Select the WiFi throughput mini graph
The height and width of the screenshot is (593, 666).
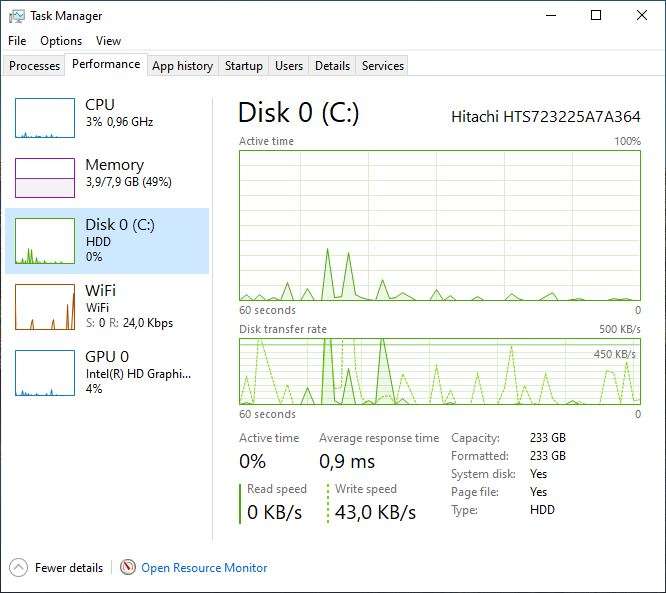(x=45, y=307)
